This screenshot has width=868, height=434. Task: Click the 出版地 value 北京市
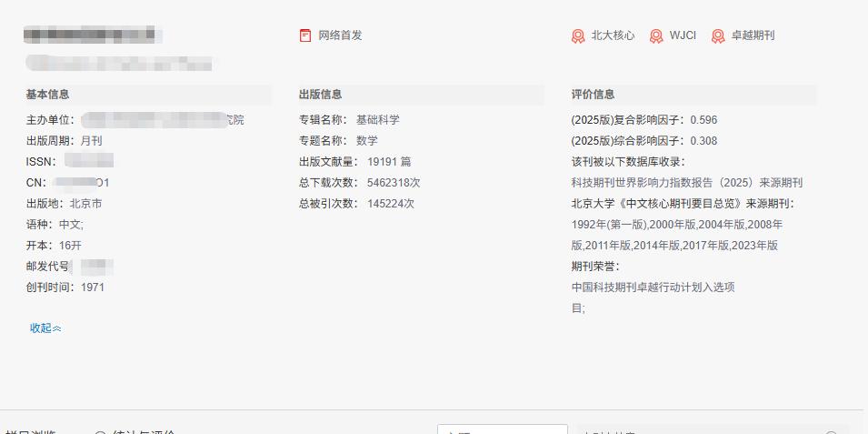[85, 204]
